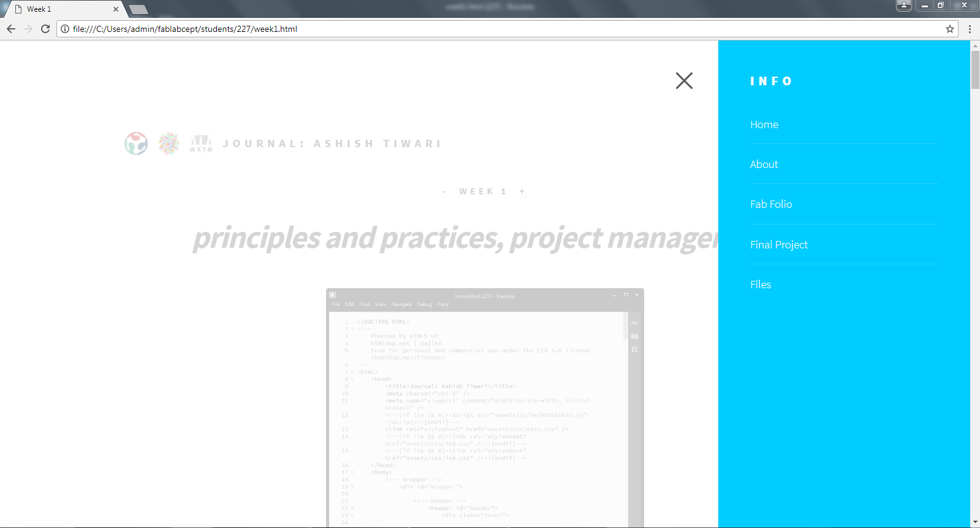The height and width of the screenshot is (528, 980).
Task: Click the WEEK 1 label
Action: (483, 192)
